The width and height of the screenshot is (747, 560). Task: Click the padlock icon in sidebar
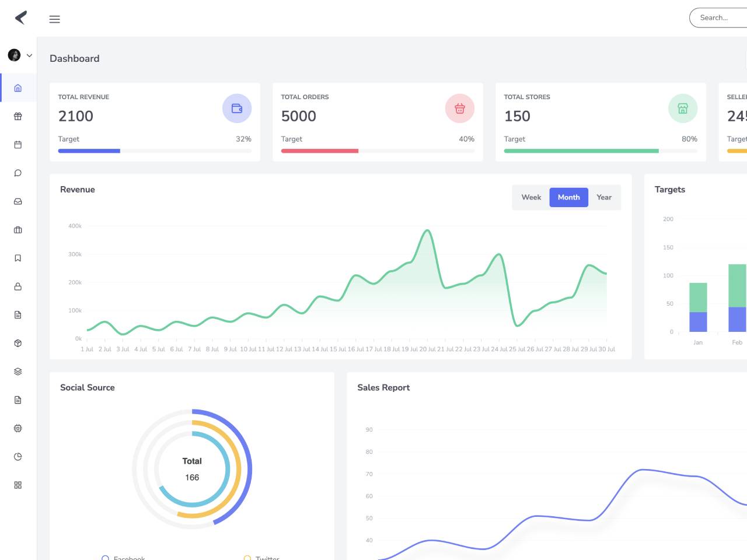18,286
